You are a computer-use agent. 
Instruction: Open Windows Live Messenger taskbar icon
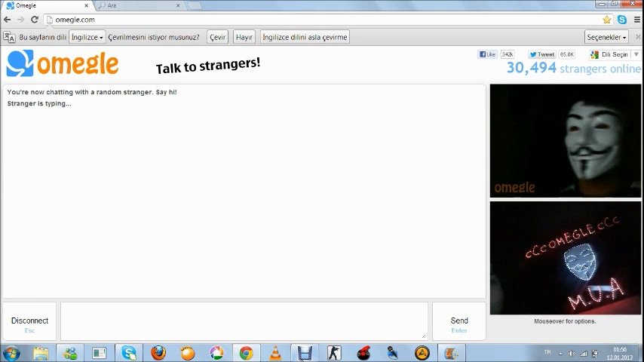[70, 353]
